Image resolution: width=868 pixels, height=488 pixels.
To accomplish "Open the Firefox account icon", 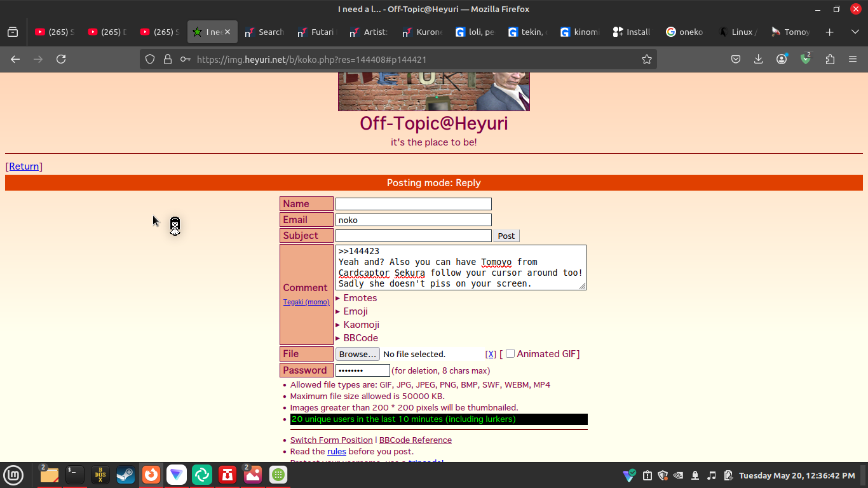I will 782,59.
